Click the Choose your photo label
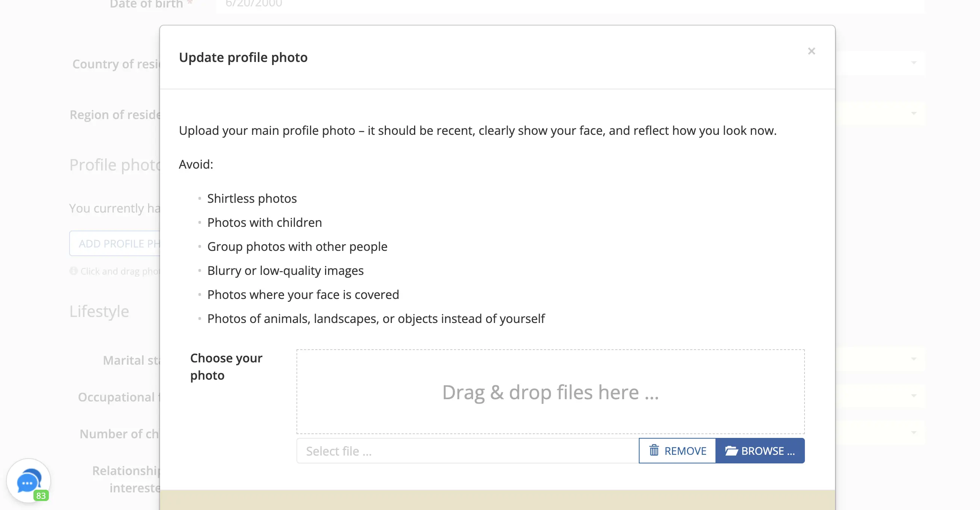The height and width of the screenshot is (510, 980). coord(226,367)
